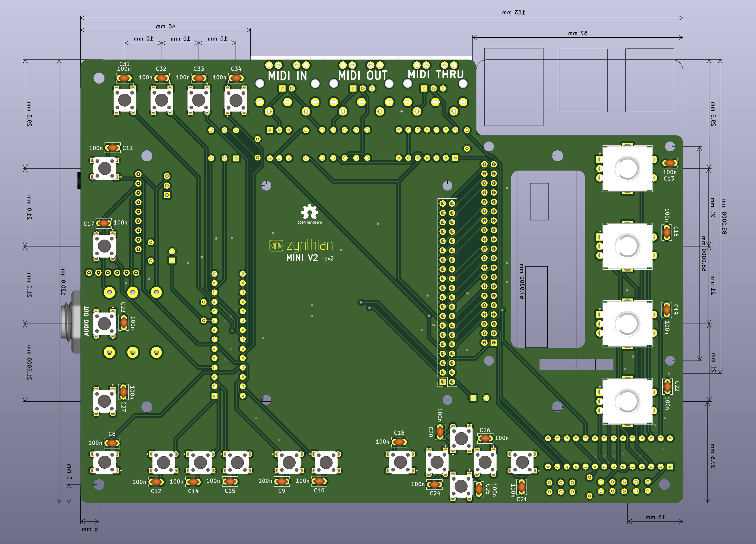Click the C21 reference designator text
The width and height of the screenshot is (756, 544).
tap(522, 499)
